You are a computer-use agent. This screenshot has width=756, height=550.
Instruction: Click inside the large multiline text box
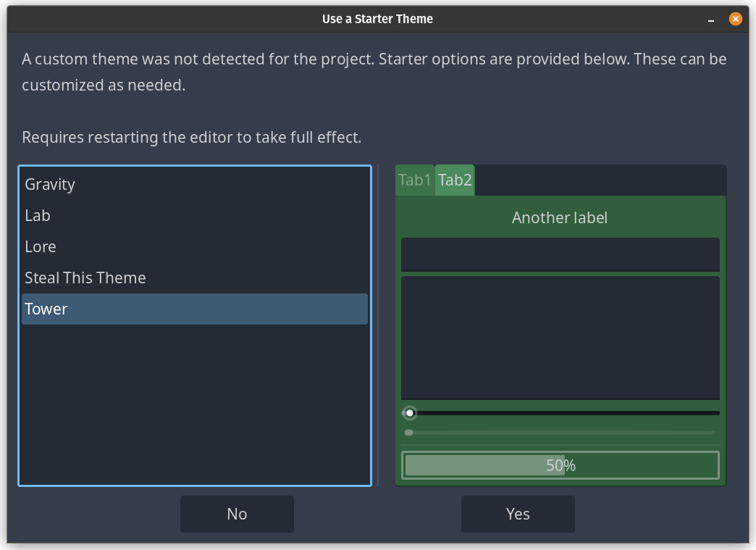point(560,337)
